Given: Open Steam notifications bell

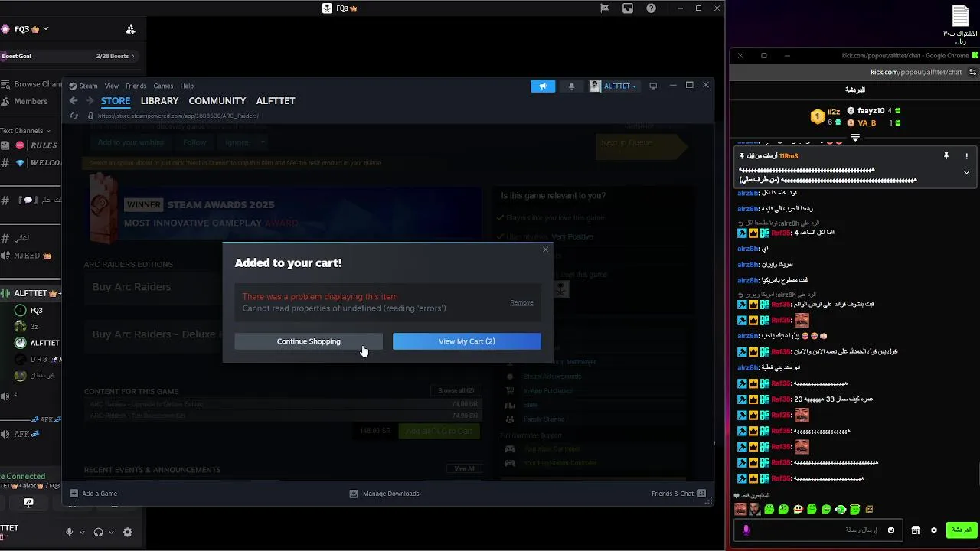Looking at the screenshot, I should 571,86.
